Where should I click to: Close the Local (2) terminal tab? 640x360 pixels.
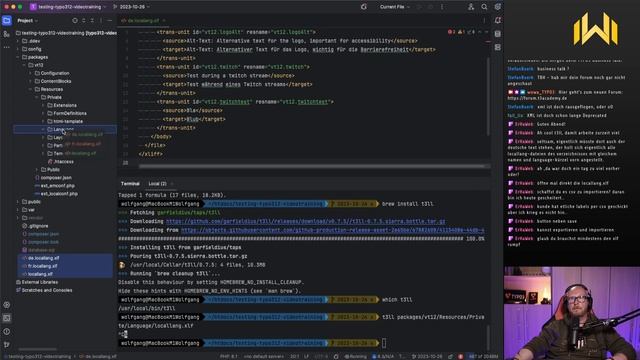coord(172,184)
